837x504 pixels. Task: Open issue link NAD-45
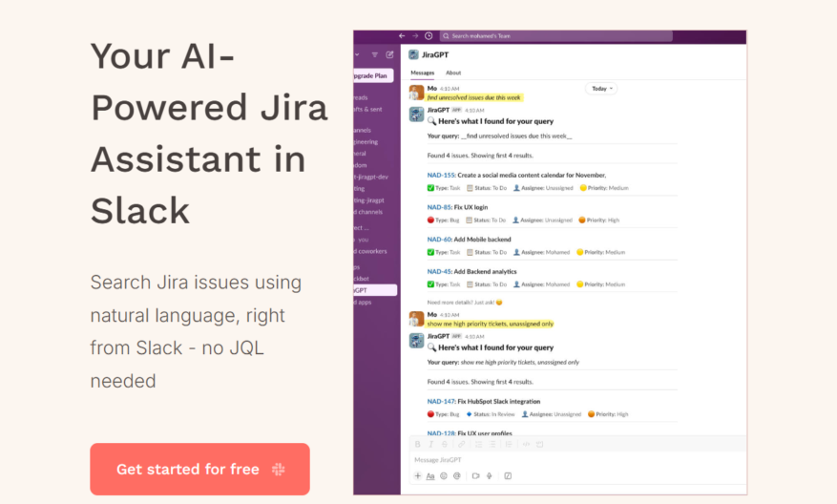pos(439,271)
